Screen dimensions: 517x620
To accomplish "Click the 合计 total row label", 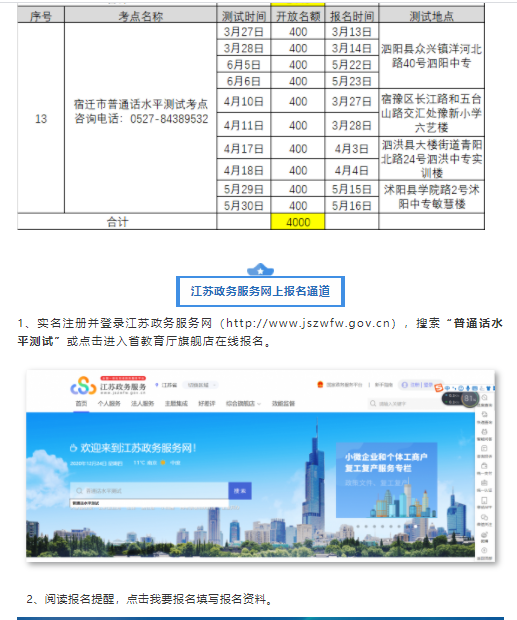I will (117, 222).
